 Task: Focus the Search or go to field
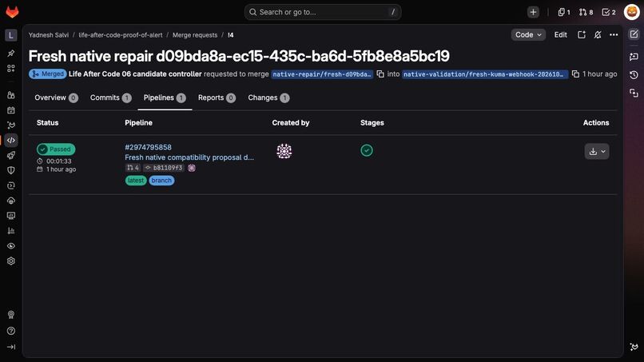click(323, 12)
